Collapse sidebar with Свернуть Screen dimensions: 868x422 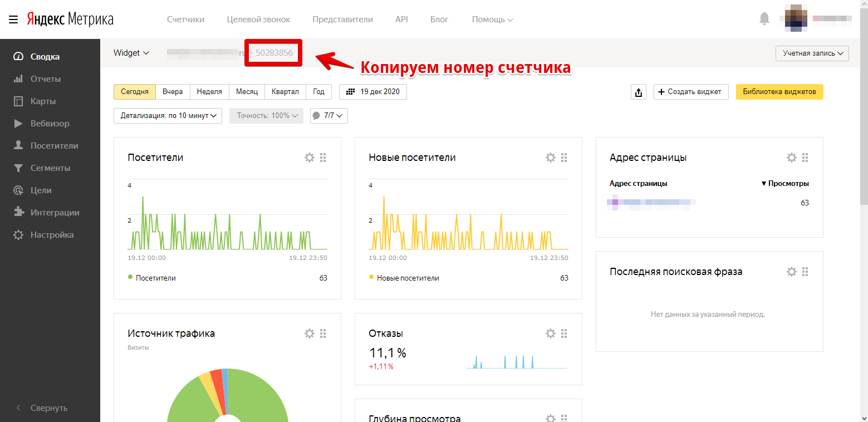tap(50, 408)
